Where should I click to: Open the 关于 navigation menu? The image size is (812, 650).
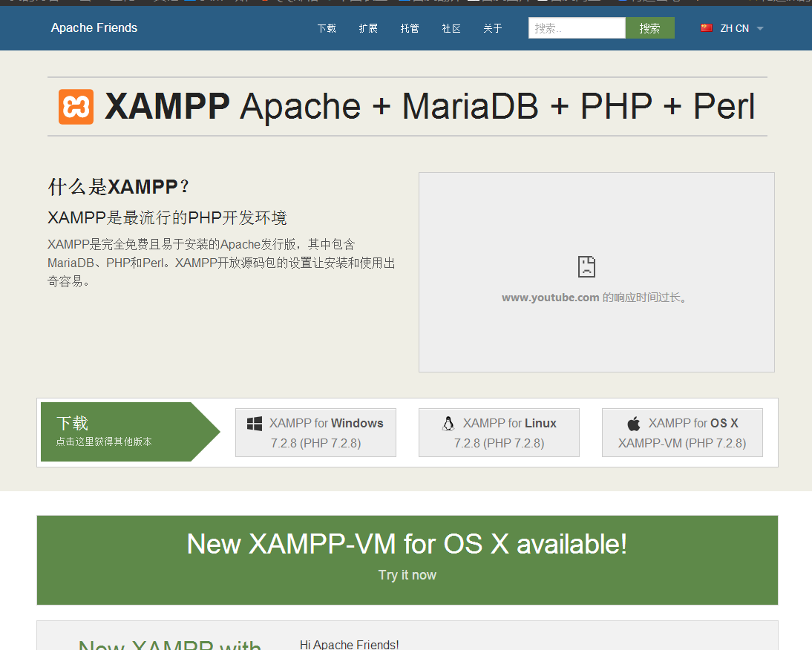click(x=493, y=28)
